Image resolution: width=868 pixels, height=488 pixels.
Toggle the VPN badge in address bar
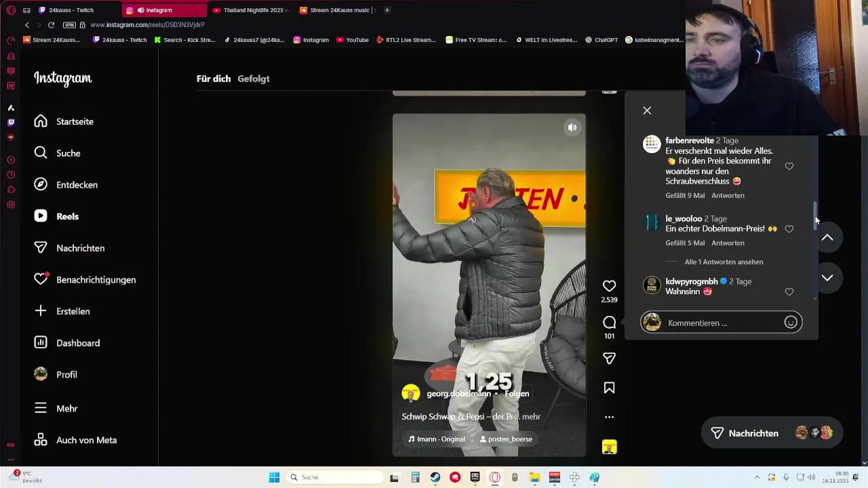(69, 25)
